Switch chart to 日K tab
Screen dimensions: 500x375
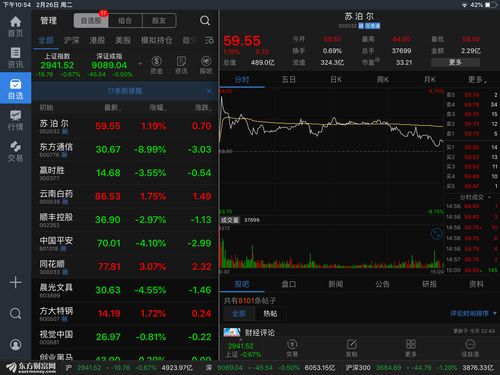click(336, 80)
